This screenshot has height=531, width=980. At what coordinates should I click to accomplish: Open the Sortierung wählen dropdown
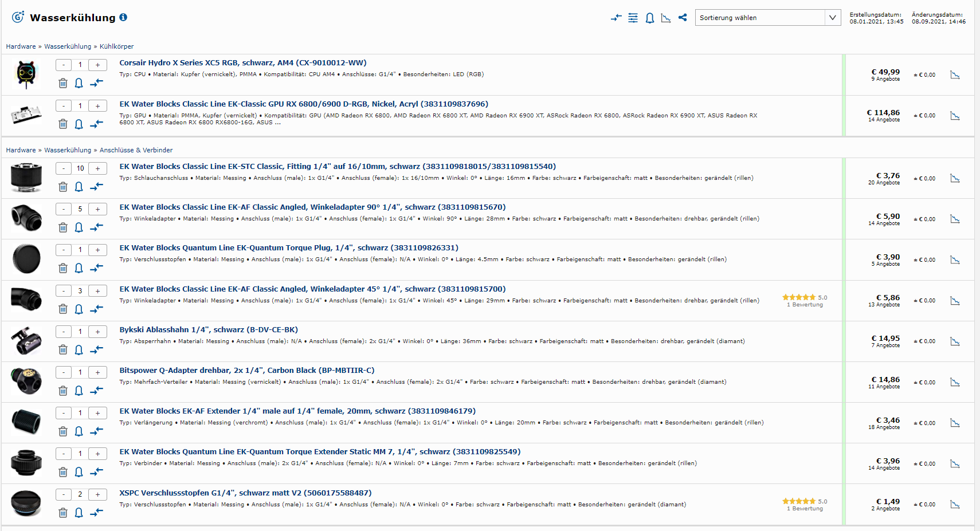pyautogui.click(x=767, y=18)
